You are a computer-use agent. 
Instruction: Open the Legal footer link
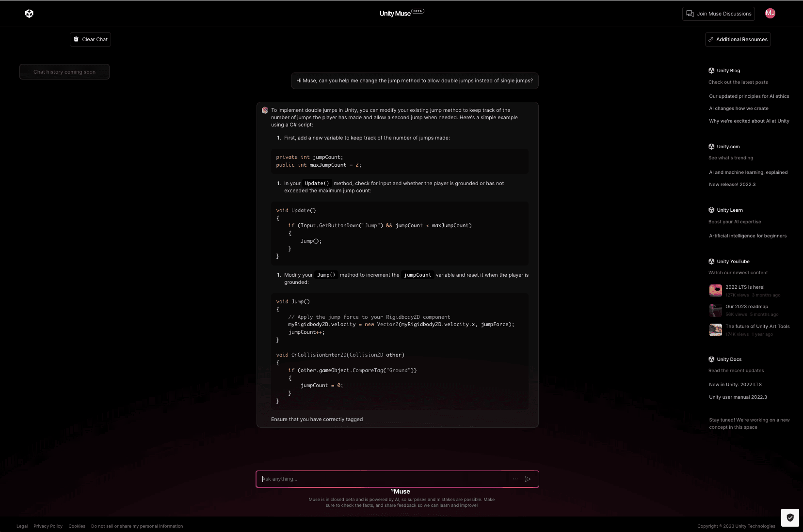pyautogui.click(x=22, y=526)
